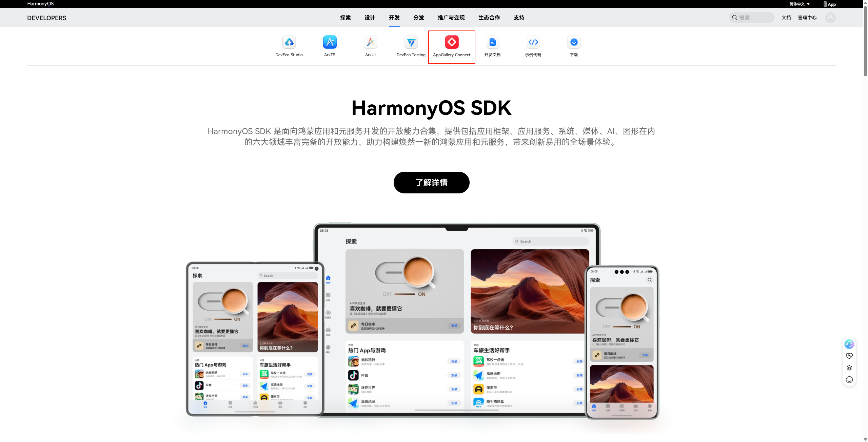Open DevEco Testing icon
Viewport: 868px width, 442px height.
411,42
